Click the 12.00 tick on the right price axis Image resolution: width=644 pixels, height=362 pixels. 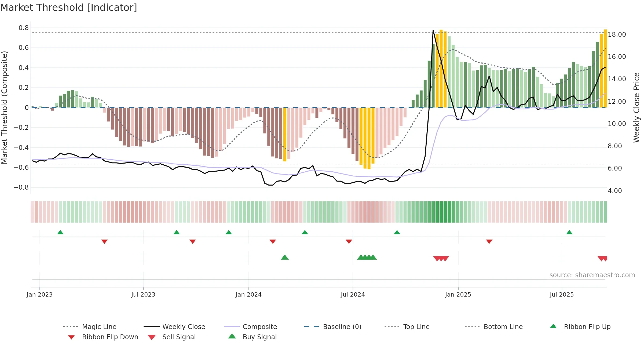(x=617, y=102)
